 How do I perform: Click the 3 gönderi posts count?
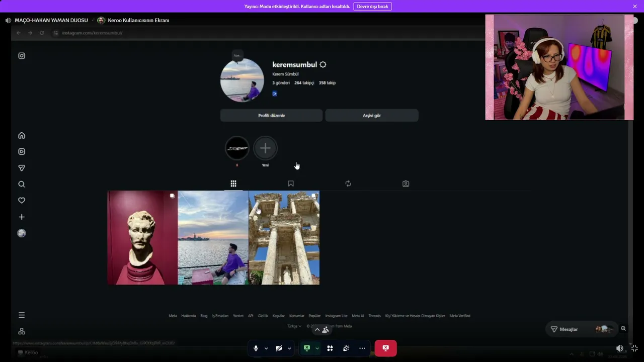pos(281,83)
